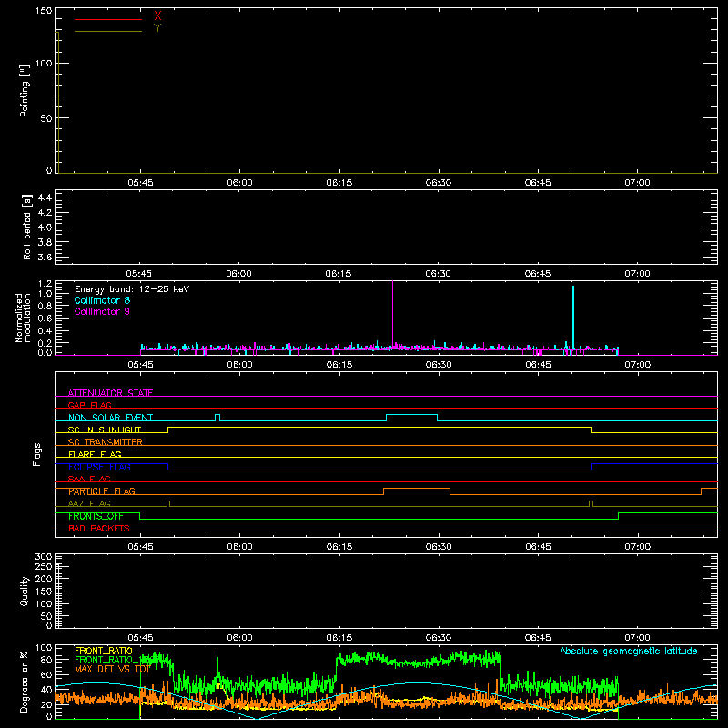Select the ECLIPSE_FLAG label
This screenshot has height=728, width=728.
tap(99, 467)
